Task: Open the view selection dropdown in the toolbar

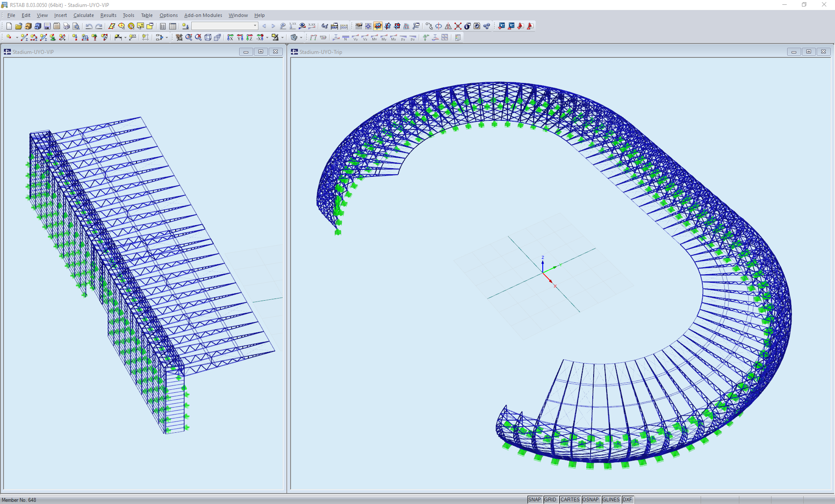Action: (x=255, y=26)
